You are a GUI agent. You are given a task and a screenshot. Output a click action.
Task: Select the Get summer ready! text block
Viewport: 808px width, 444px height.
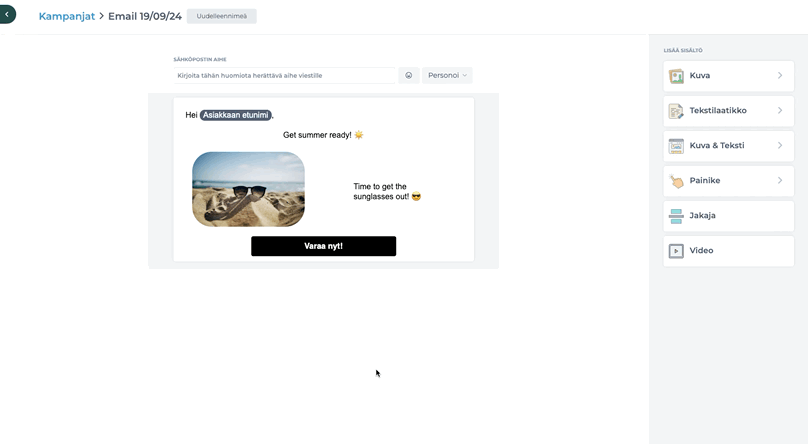323,135
